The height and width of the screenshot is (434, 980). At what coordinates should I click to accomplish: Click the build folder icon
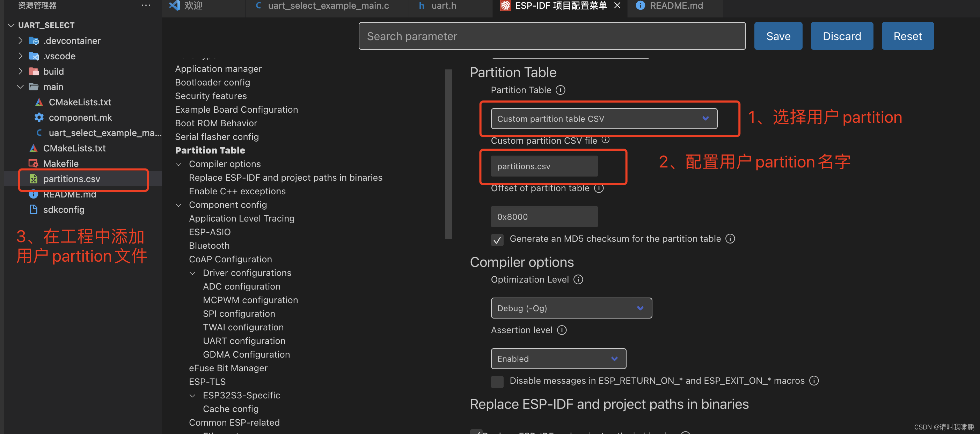(34, 72)
